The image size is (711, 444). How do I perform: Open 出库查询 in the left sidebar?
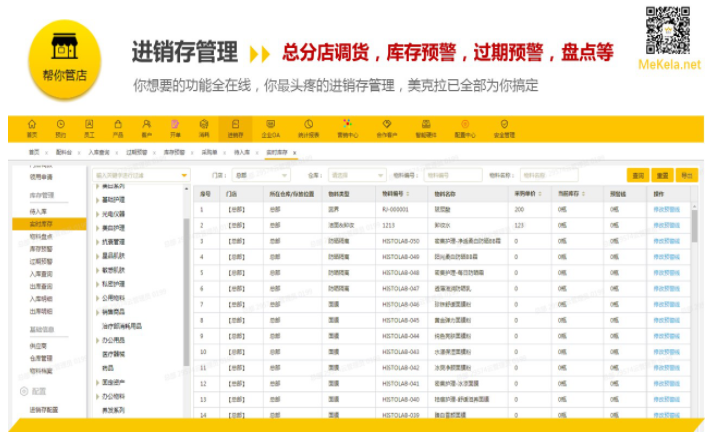pos(41,287)
